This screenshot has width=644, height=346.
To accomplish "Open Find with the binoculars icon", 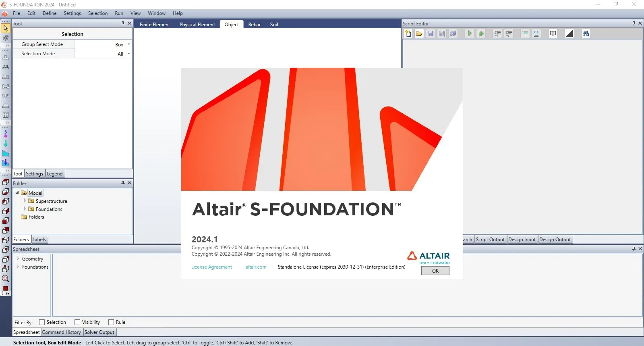I will 586,33.
